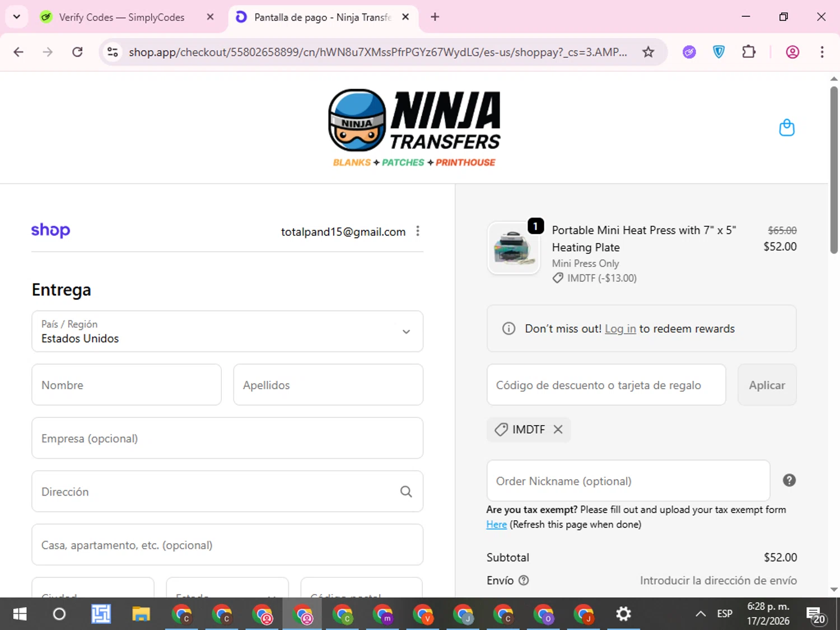Click the vertical page scrollbar
Viewport: 840px width, 630px height.
coord(834,169)
